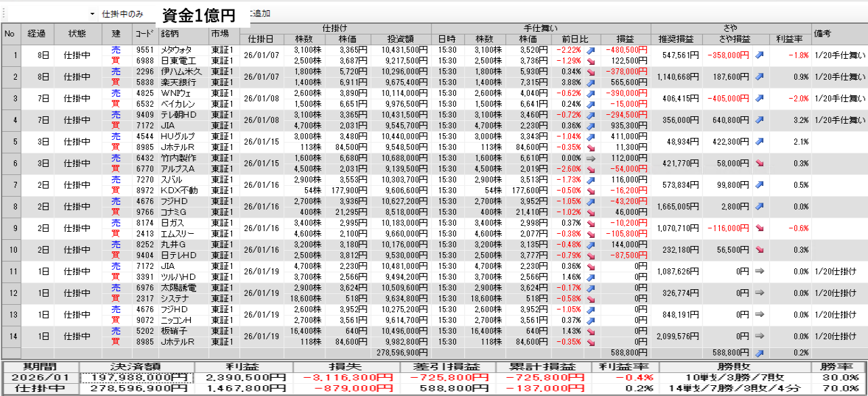Click the blue arrow icon in totals row
Screen dimensions: 868x396
click(758, 353)
